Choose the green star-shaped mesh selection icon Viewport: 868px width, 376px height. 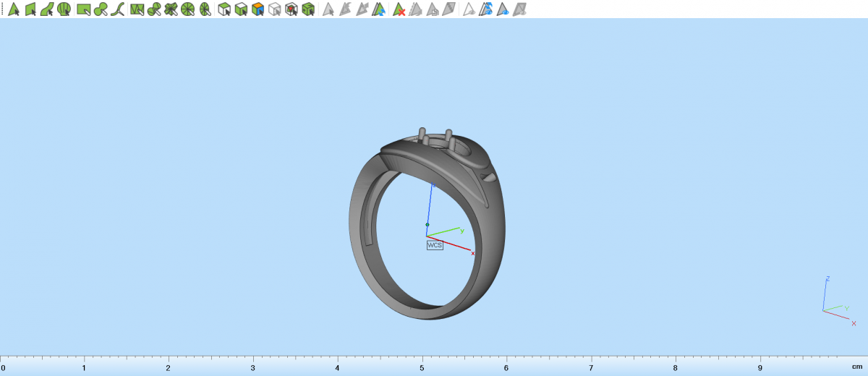coord(171,9)
